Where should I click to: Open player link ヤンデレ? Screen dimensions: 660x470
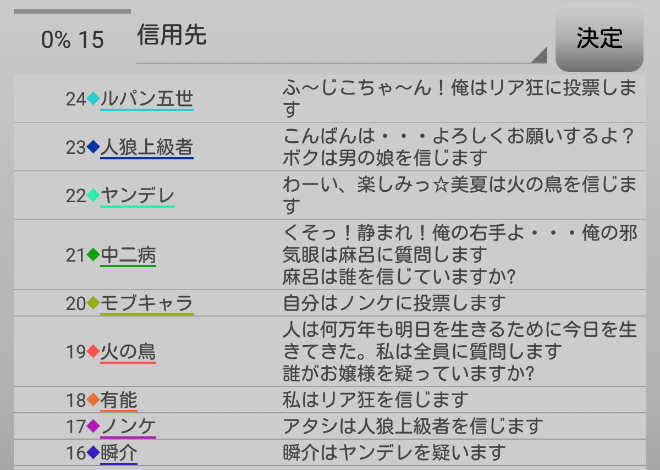pos(138,195)
